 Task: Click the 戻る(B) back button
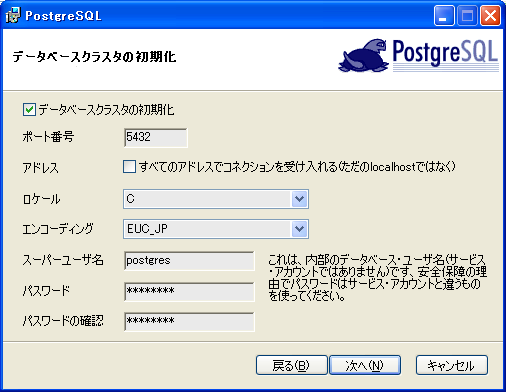pyautogui.click(x=292, y=365)
